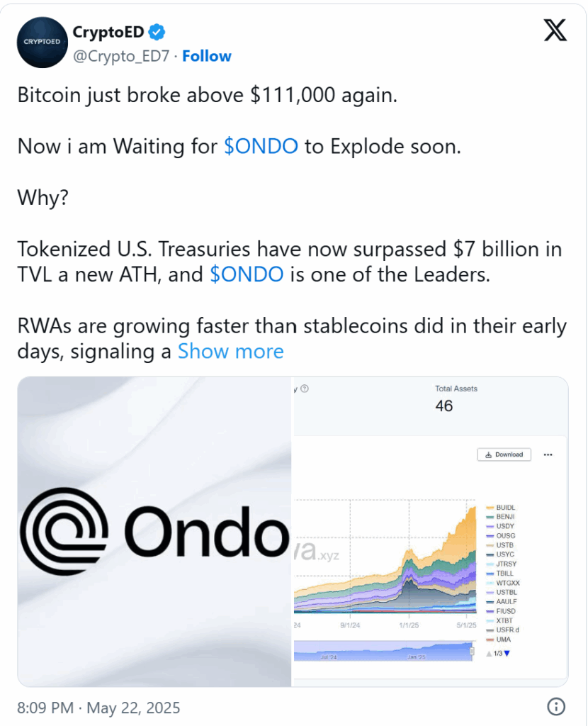Go to next legend page arrow
Screen dimensions: 588x726
coord(507,653)
